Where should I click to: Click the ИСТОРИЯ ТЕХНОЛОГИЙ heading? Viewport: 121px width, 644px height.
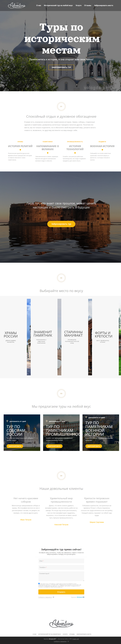coord(75,148)
